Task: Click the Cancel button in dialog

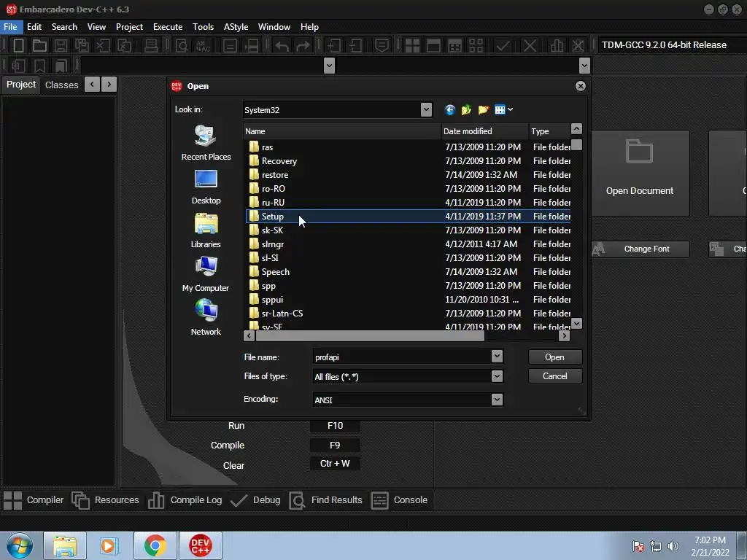Action: [x=555, y=376]
